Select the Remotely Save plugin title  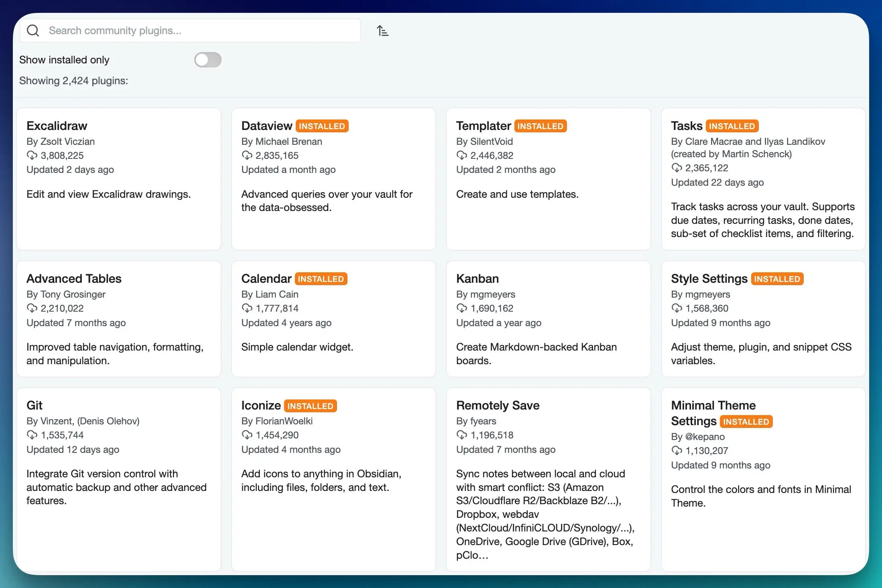[498, 405]
